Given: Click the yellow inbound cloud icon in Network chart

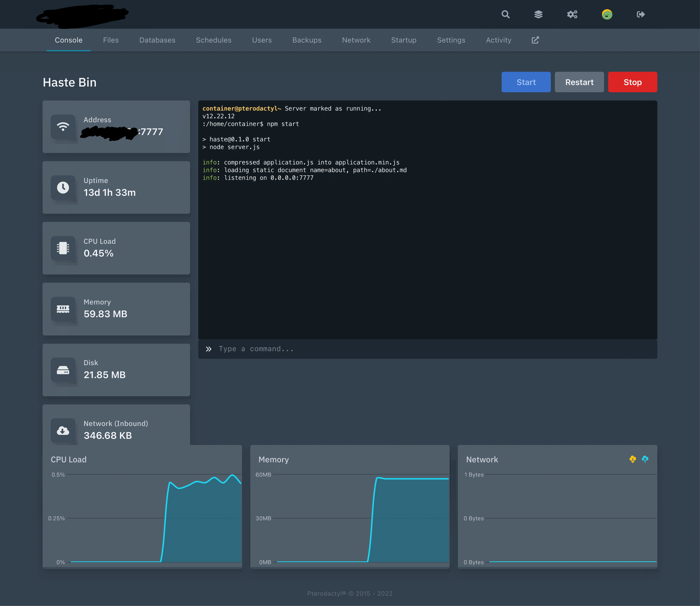Looking at the screenshot, I should (x=633, y=459).
